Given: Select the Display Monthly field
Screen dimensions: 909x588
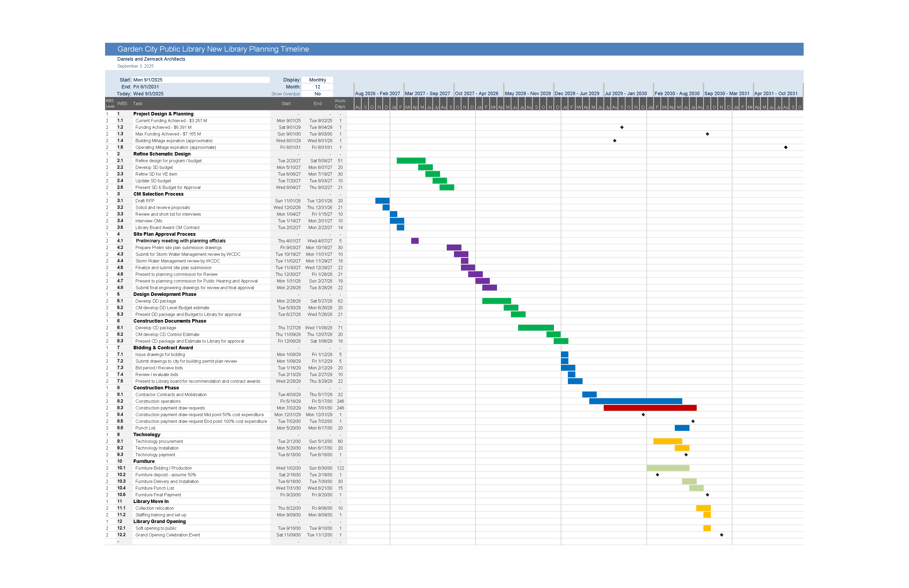Looking at the screenshot, I should pos(317,80).
